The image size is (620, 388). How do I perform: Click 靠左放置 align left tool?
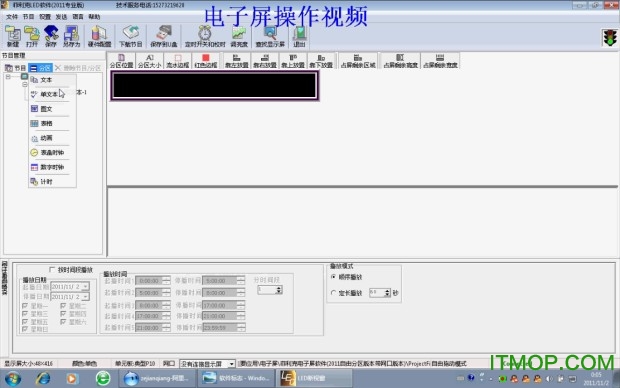tap(236, 61)
